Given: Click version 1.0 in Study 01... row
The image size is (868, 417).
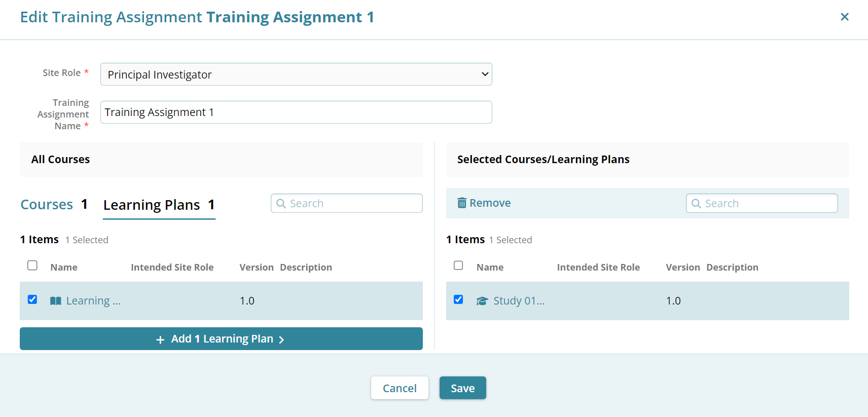Looking at the screenshot, I should pos(673,301).
